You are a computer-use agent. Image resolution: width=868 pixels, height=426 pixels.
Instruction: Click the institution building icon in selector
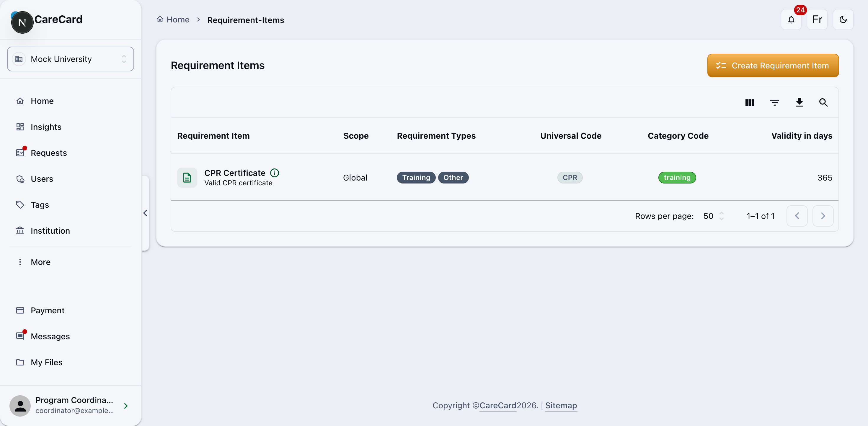coord(19,59)
